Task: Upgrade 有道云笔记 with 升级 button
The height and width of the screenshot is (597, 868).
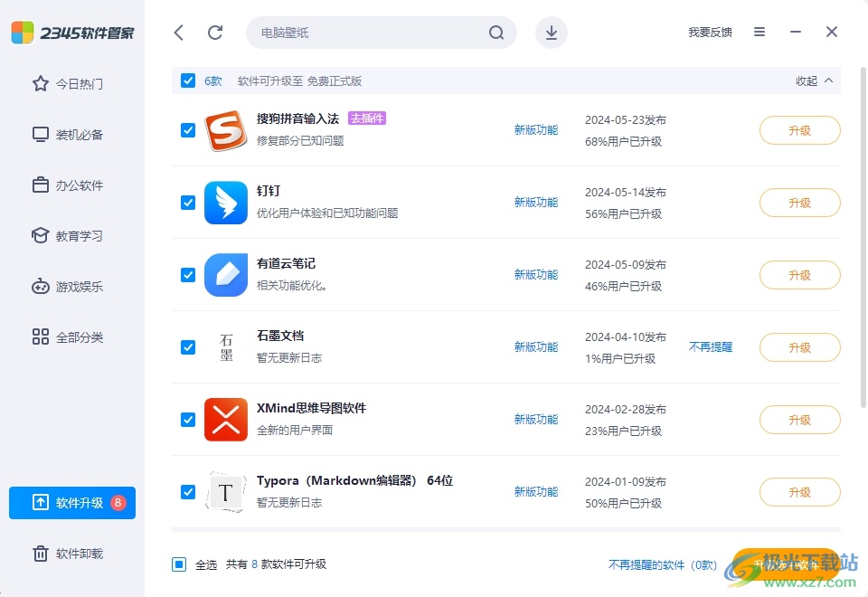Action: [800, 275]
